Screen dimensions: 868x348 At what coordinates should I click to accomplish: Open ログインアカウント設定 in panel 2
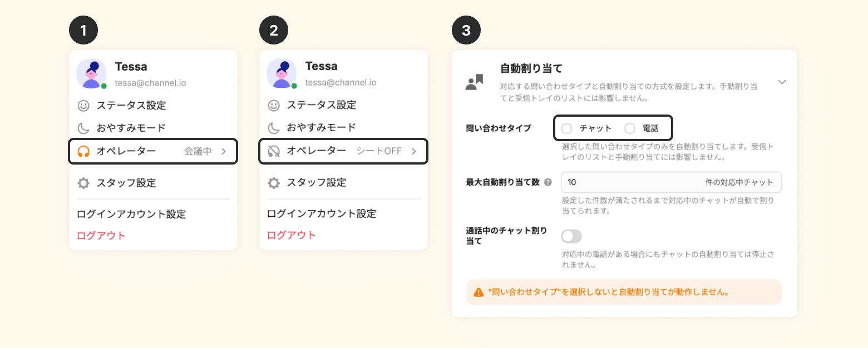(321, 213)
